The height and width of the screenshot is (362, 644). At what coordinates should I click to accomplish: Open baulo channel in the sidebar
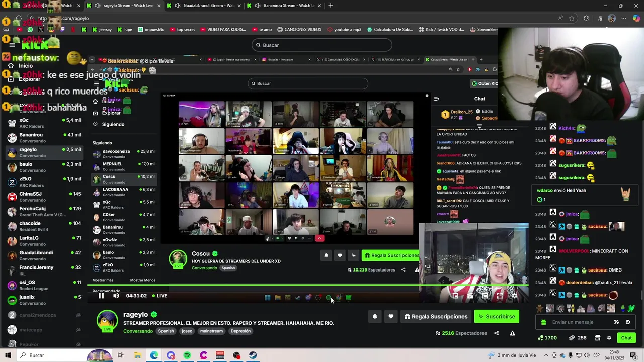click(x=44, y=167)
